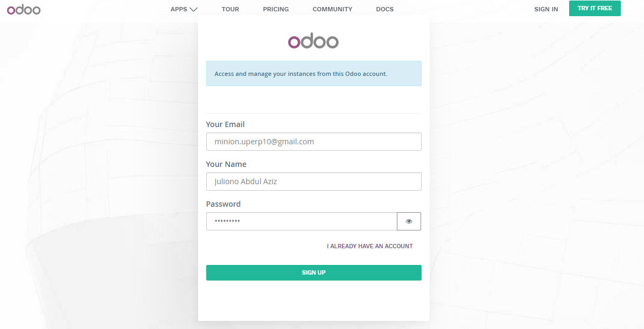Open the DOCS link in navigation

coord(385,9)
